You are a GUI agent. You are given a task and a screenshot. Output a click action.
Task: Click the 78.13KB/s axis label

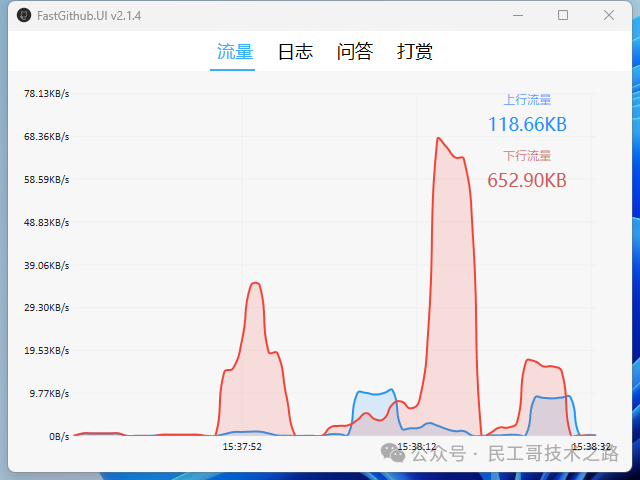coord(47,93)
